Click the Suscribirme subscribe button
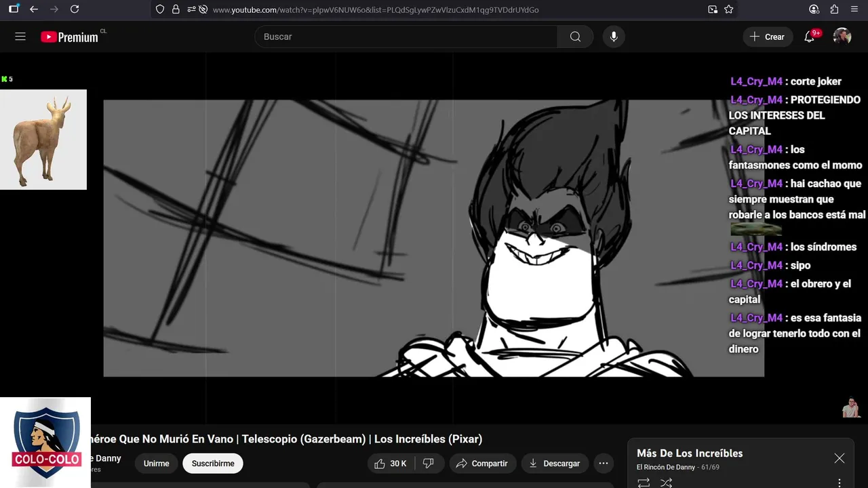 [x=213, y=464]
